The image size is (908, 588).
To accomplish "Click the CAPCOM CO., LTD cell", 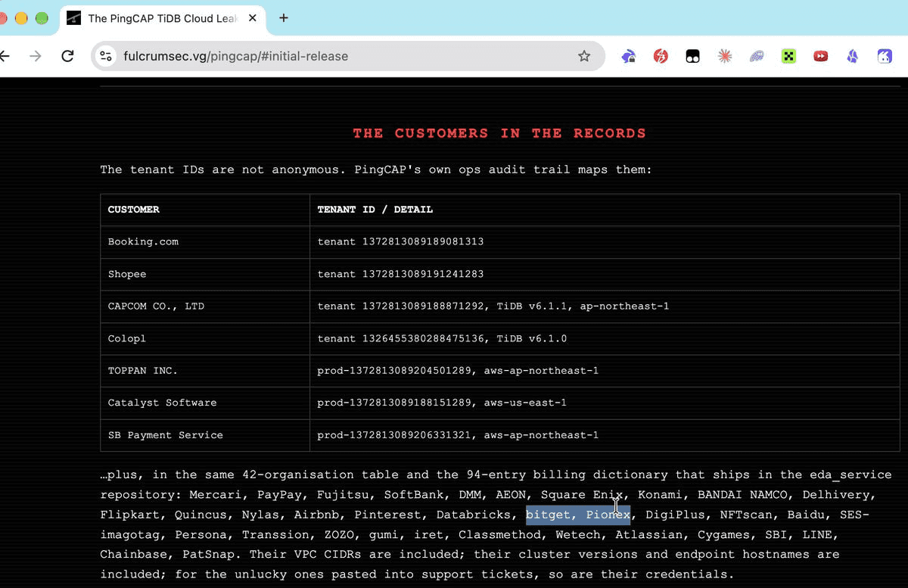I will tap(205, 306).
